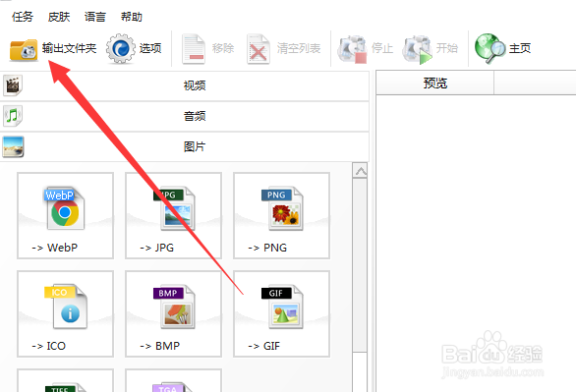
Task: Click the '-> BMP' label
Action: 160,346
